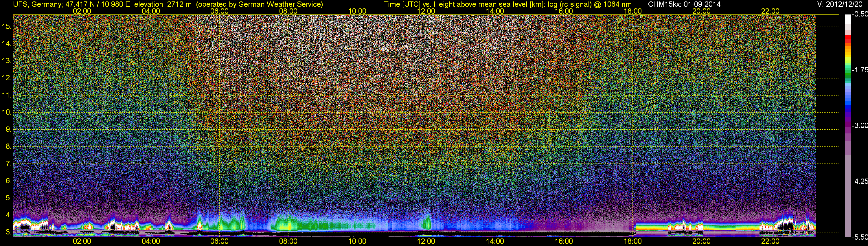
Task: Click the "10." km height axis label
Action: point(7,112)
